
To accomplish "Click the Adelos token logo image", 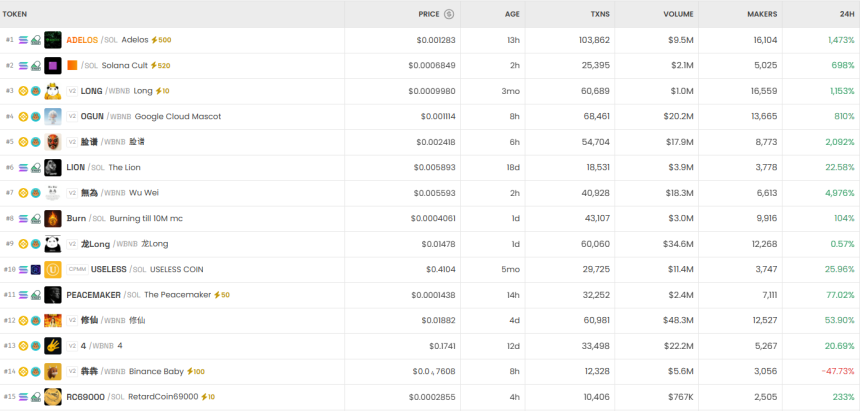I will pyautogui.click(x=53, y=40).
